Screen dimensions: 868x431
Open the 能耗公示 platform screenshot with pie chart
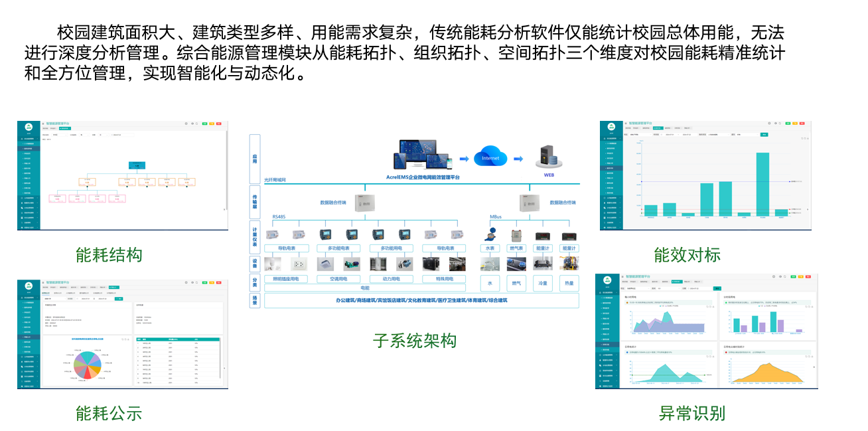coord(122,334)
